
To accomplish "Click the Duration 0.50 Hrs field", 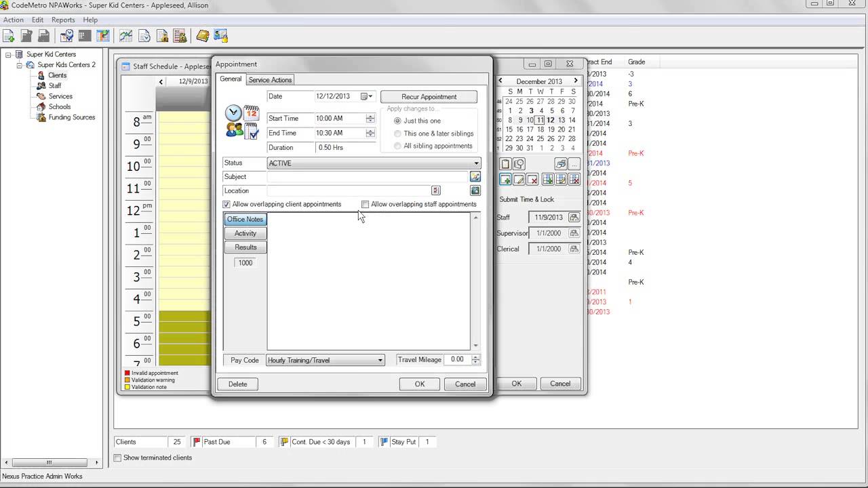I will [345, 148].
